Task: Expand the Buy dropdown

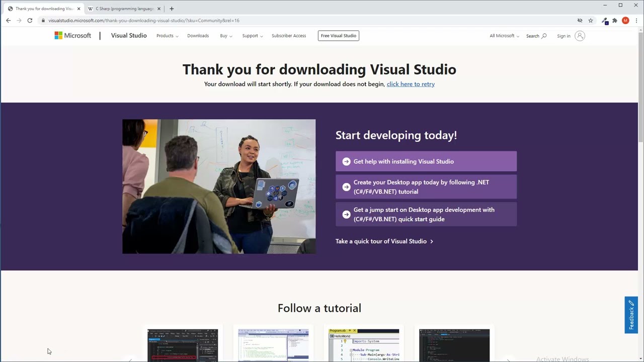Action: pyautogui.click(x=226, y=36)
